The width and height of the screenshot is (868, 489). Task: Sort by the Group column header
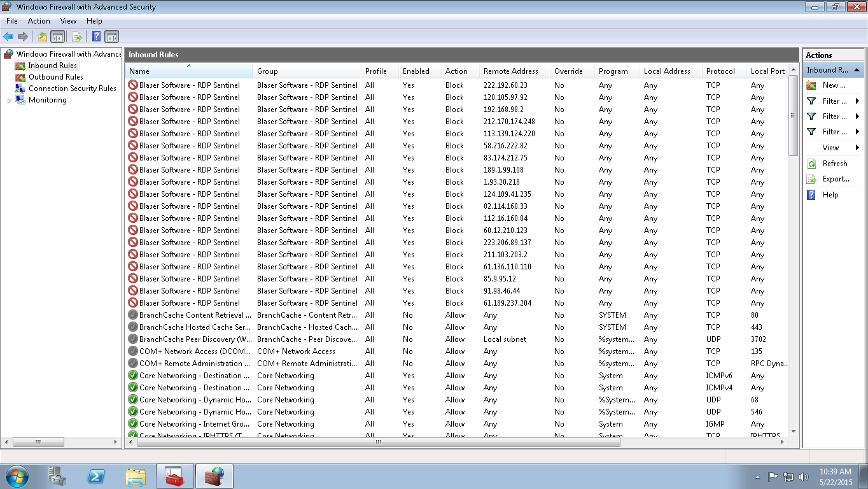click(307, 71)
